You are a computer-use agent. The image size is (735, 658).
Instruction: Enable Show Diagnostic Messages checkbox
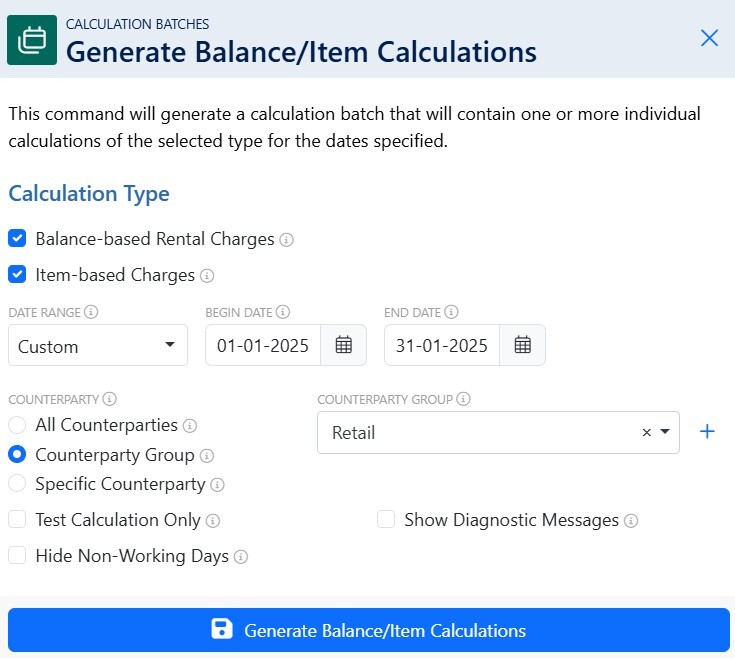click(x=386, y=519)
